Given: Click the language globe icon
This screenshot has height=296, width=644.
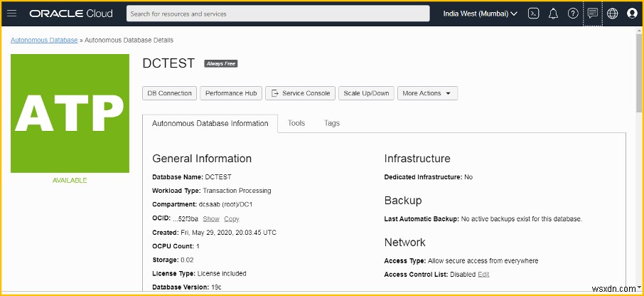Looking at the screenshot, I should pos(613,14).
